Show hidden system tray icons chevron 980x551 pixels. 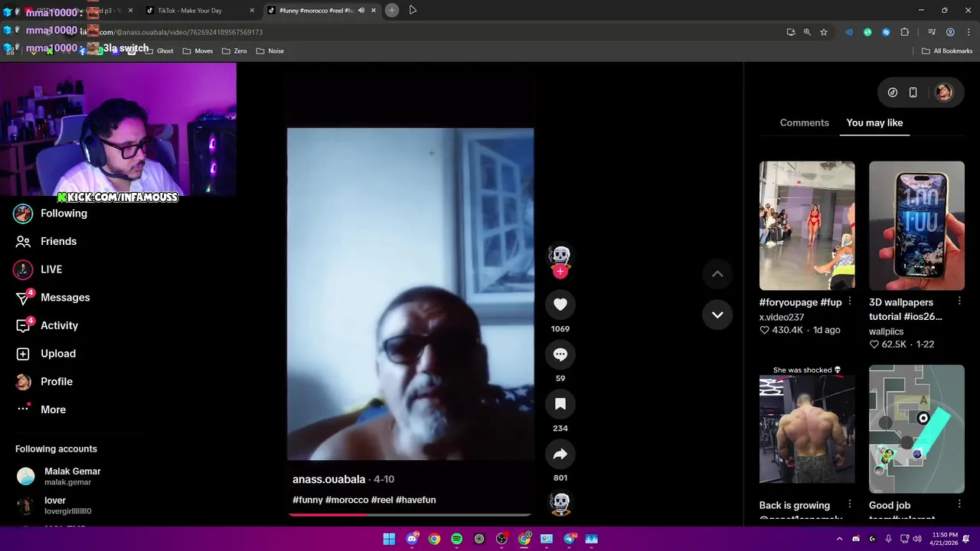(839, 540)
